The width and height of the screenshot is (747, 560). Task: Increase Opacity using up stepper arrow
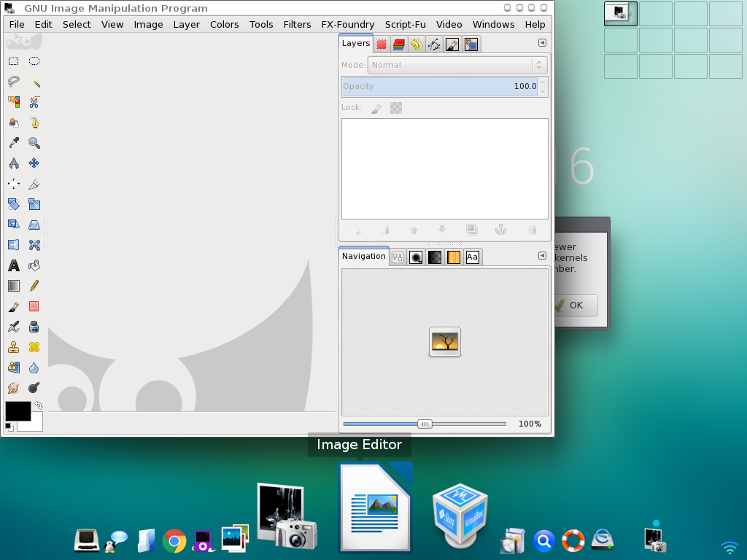(x=543, y=82)
